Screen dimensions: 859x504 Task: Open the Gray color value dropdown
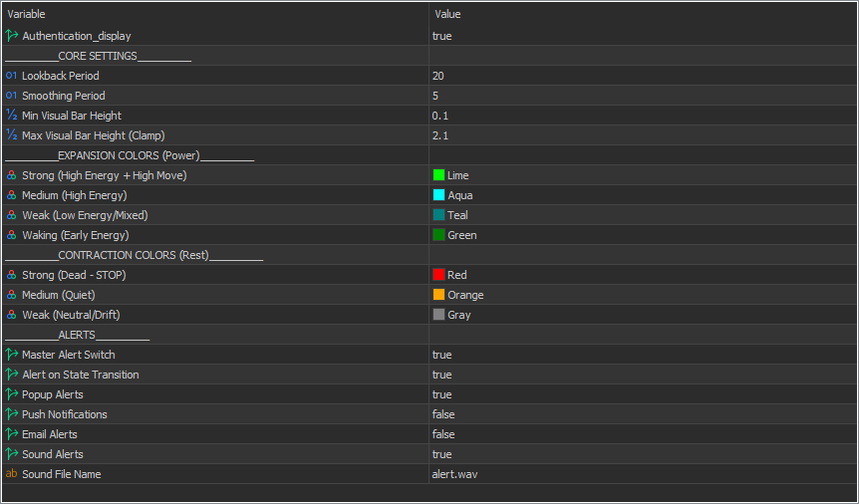[x=644, y=315]
